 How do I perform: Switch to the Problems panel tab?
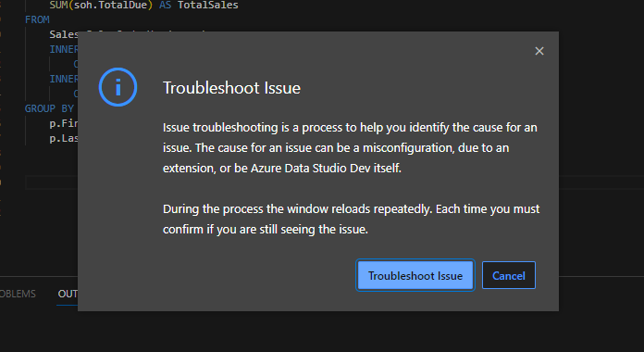coord(18,294)
